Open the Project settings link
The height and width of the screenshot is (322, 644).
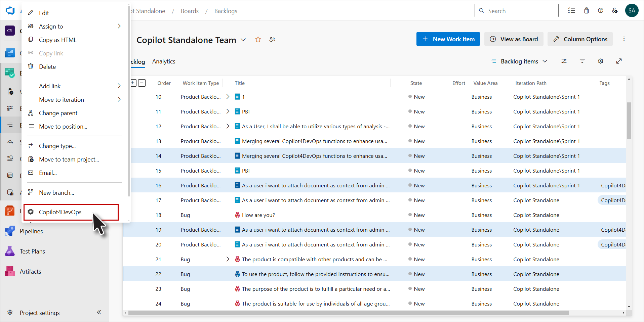point(40,313)
